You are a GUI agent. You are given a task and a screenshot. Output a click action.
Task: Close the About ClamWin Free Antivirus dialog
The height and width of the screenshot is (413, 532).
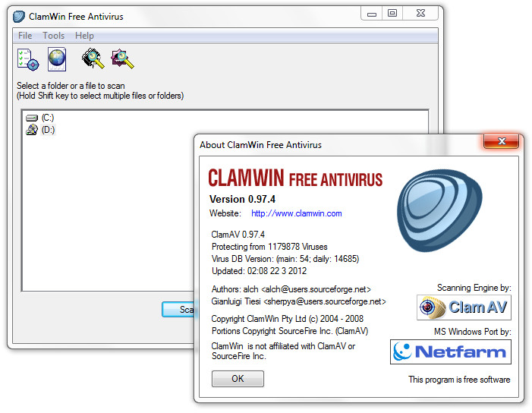click(x=501, y=141)
